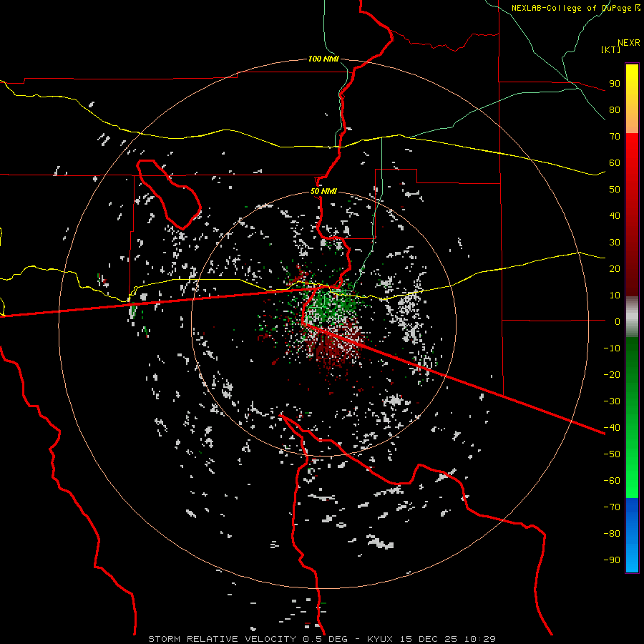Click the 0 knot value on velocity scale
The width and height of the screenshot is (644, 644).
pyautogui.click(x=618, y=321)
